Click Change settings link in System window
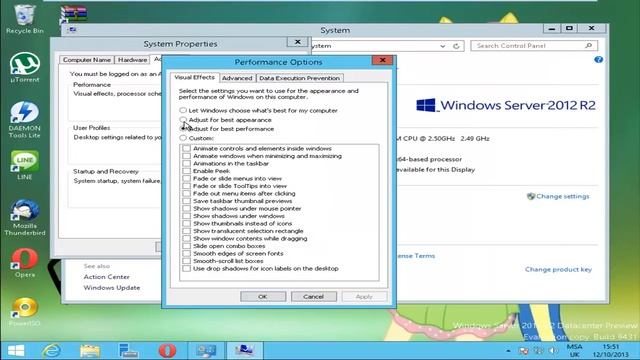 pyautogui.click(x=562, y=196)
